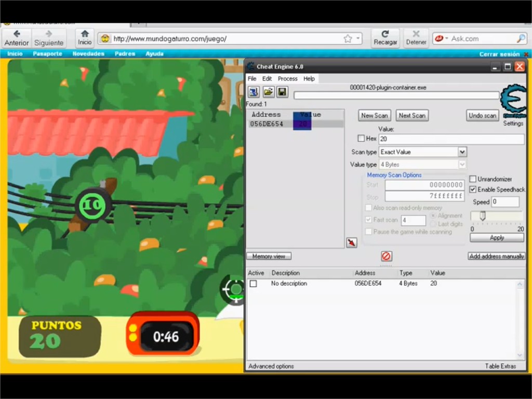Stop loading with Detener button
This screenshot has height=399, width=532.
416,38
